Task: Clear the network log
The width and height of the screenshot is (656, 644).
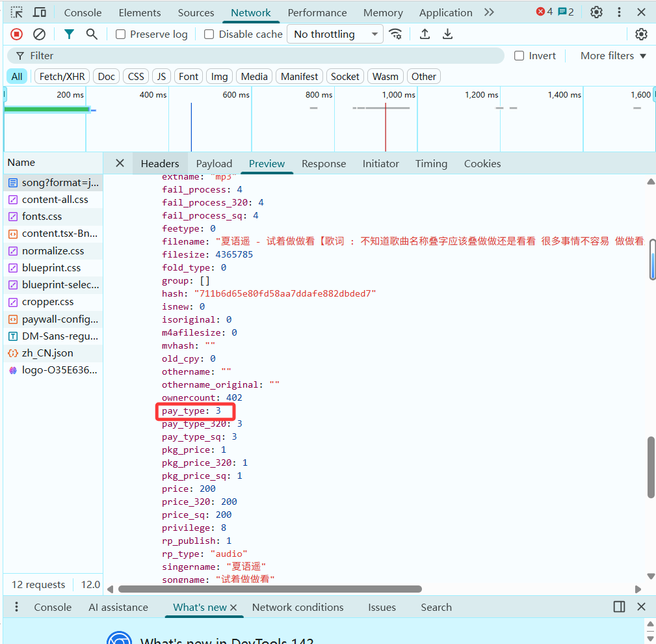Action: pyautogui.click(x=39, y=34)
